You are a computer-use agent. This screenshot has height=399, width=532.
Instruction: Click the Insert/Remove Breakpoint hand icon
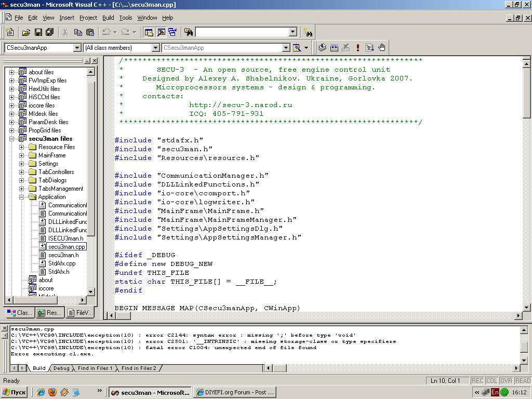coord(382,48)
